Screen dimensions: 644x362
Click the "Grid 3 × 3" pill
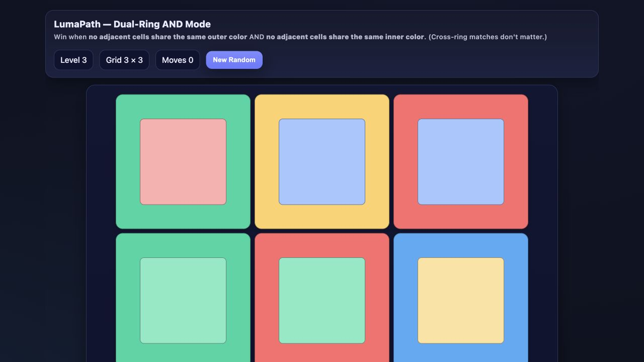click(124, 60)
